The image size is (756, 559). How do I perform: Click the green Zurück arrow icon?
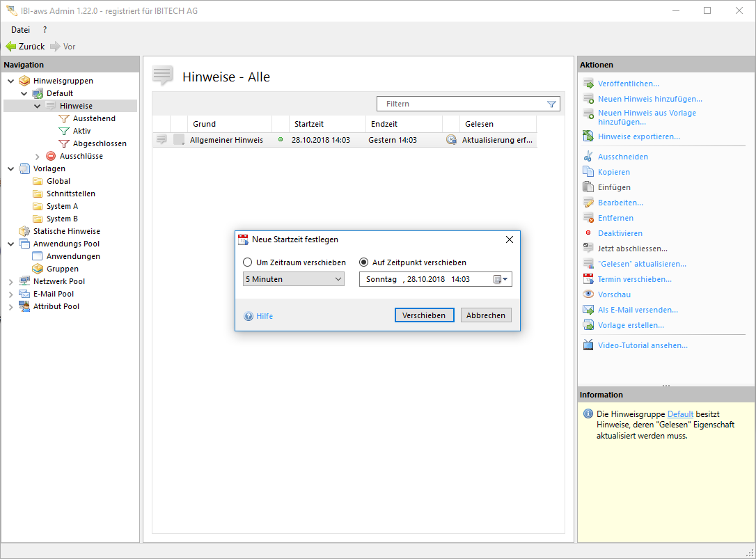point(11,47)
